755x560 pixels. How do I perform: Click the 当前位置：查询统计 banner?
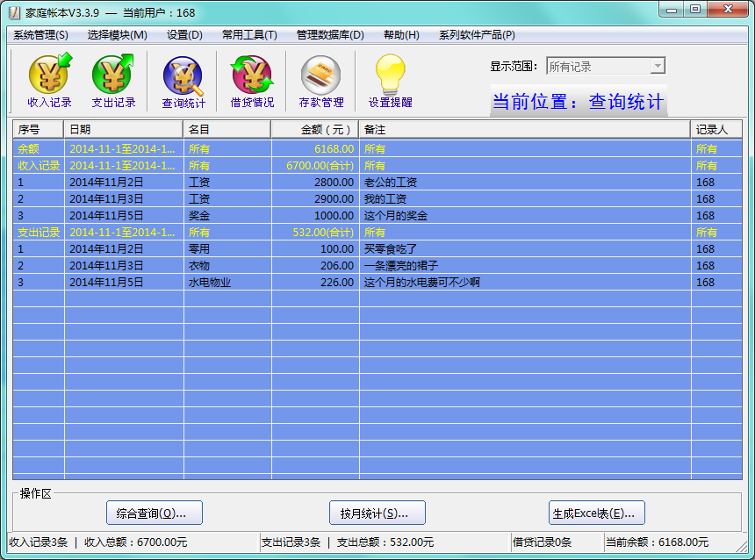tap(579, 101)
